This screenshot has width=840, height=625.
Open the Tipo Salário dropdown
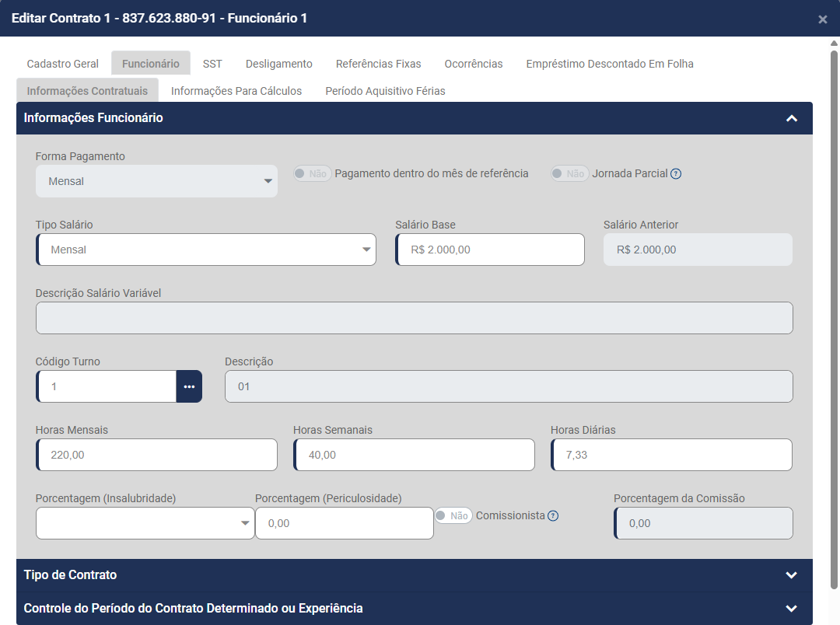[206, 250]
